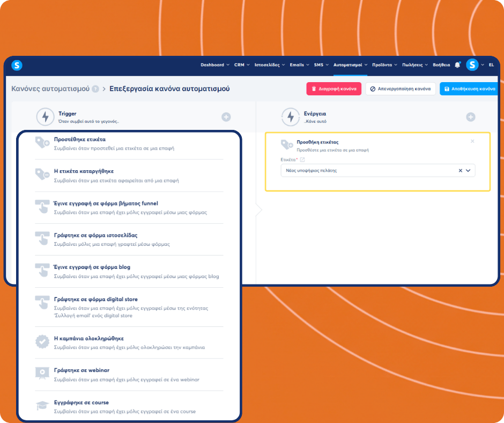Click the tag icon in Προσθήκη ετικέτας card

287,144
